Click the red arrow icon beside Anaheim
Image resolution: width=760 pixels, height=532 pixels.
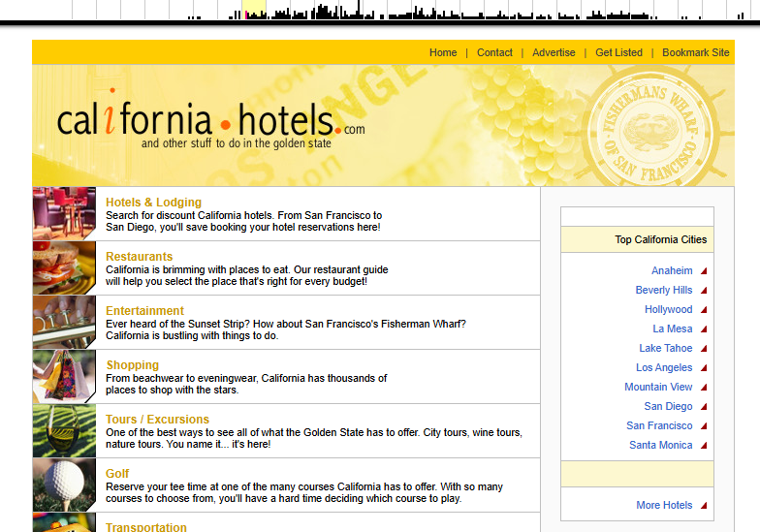(704, 271)
